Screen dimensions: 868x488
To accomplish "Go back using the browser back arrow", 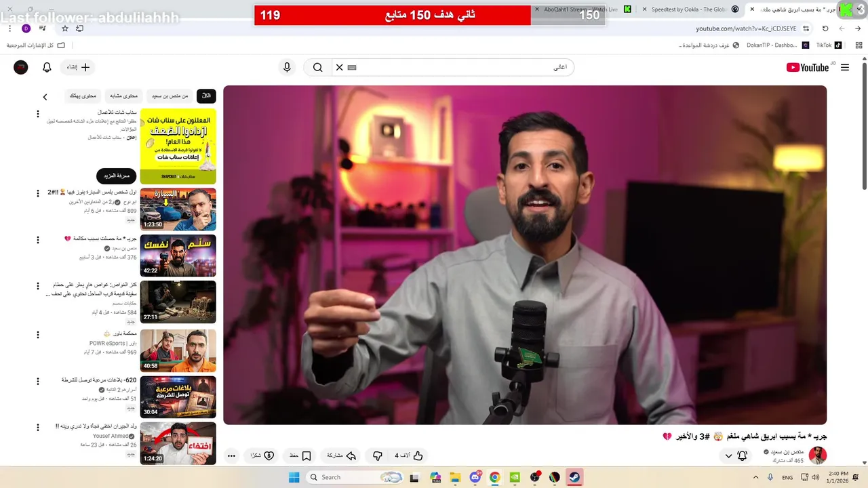I will [858, 28].
